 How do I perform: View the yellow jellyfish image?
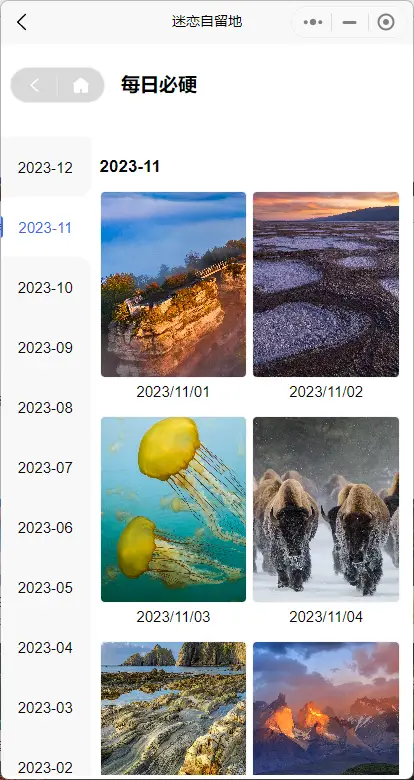point(173,509)
